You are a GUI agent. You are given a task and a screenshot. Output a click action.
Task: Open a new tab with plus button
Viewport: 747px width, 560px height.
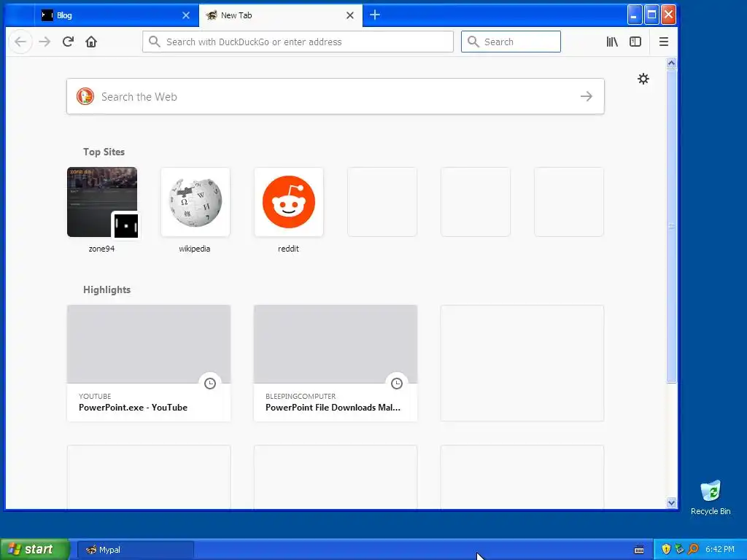click(375, 15)
